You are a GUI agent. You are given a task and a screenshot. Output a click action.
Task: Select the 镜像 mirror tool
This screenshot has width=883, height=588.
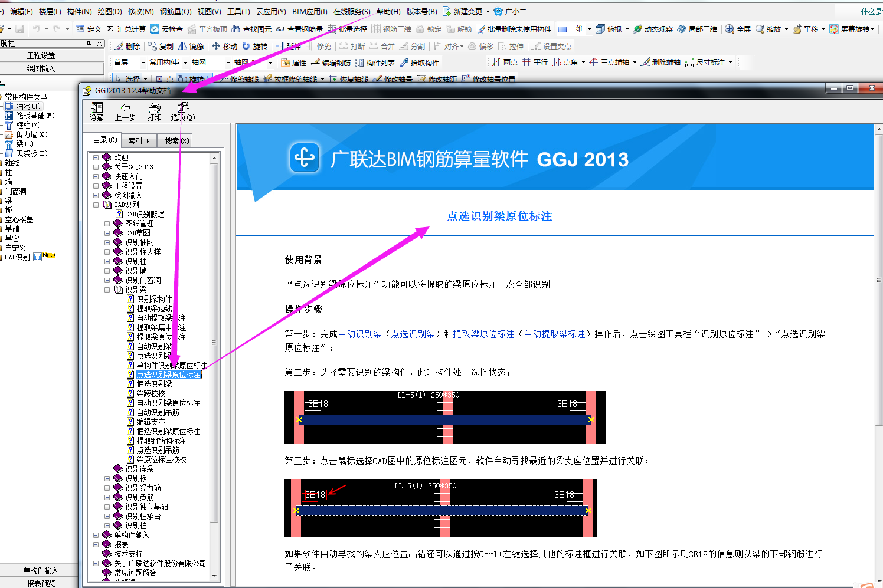(x=191, y=46)
